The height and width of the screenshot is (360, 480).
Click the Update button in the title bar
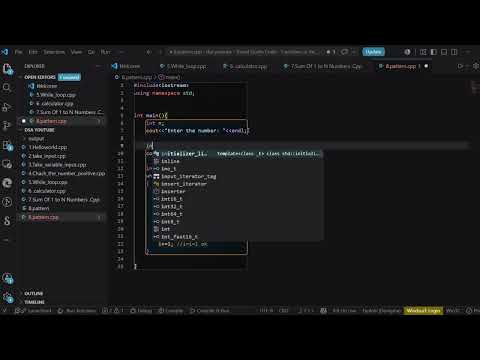[x=373, y=52]
